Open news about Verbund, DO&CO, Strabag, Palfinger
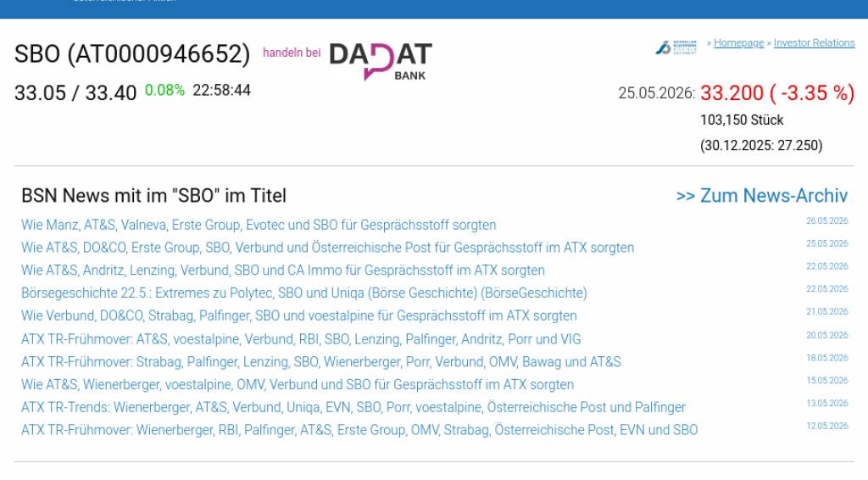This screenshot has width=868, height=480. (x=299, y=315)
